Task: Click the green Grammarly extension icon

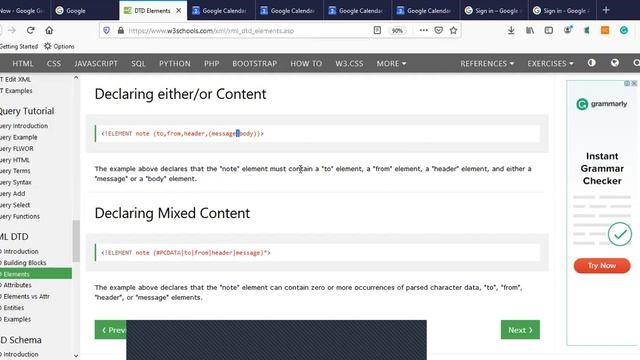Action: tap(624, 30)
